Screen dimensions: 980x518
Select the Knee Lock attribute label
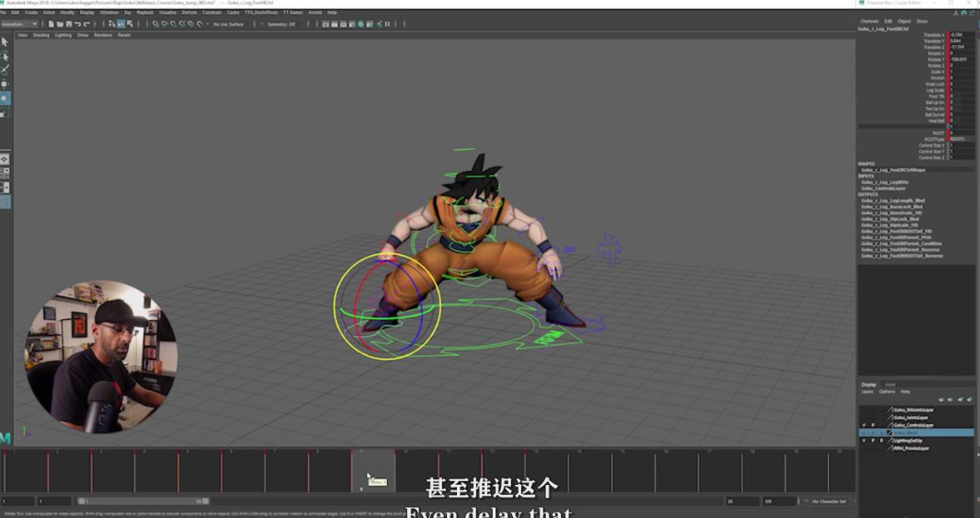click(935, 84)
